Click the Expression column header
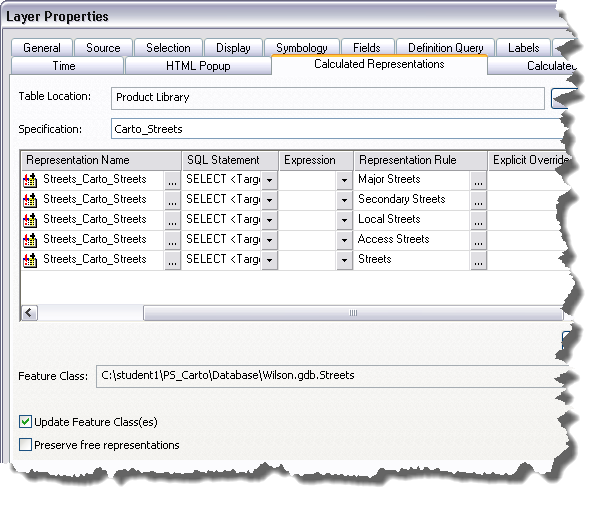 tap(316, 160)
